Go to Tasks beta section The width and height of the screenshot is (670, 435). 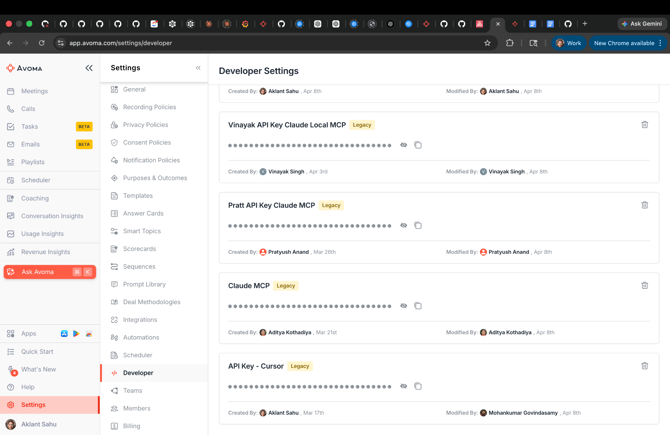click(x=50, y=126)
